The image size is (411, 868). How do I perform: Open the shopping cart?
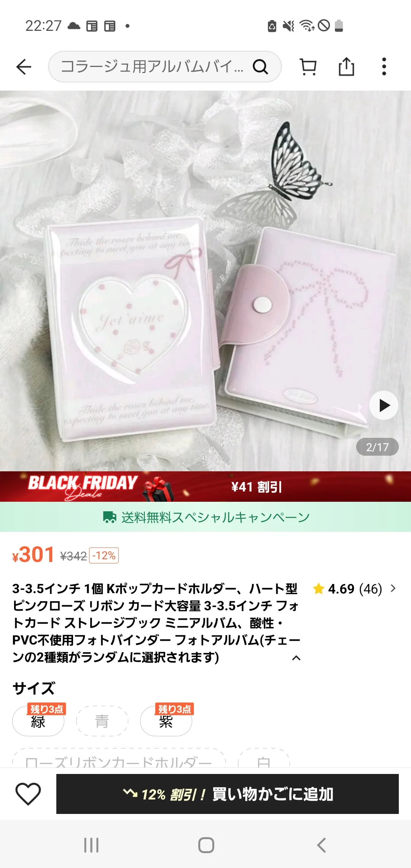[308, 67]
